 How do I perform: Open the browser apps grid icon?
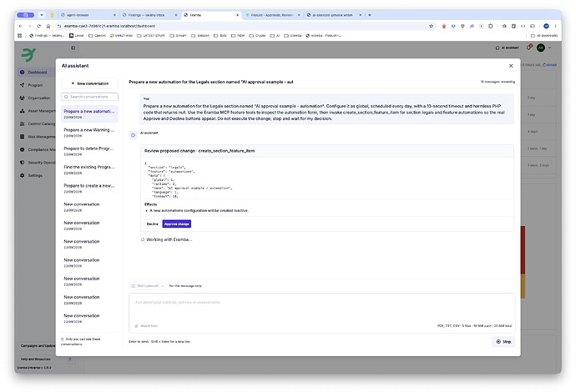point(19,36)
